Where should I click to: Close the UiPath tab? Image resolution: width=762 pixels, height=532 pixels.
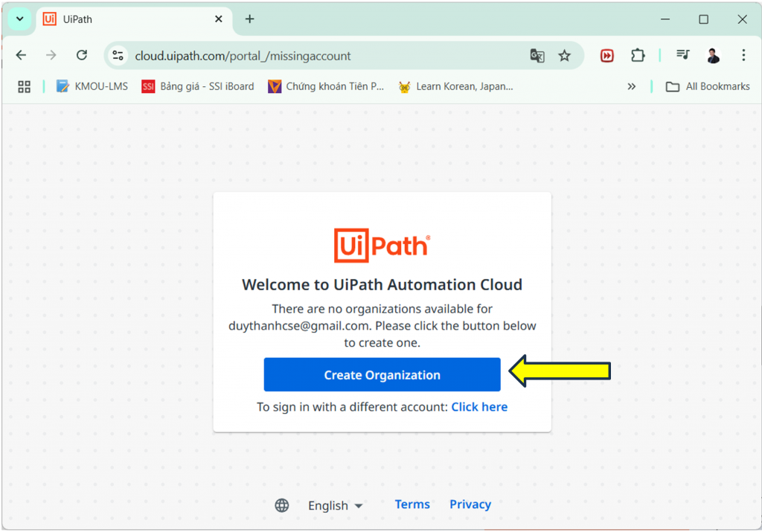[219, 19]
